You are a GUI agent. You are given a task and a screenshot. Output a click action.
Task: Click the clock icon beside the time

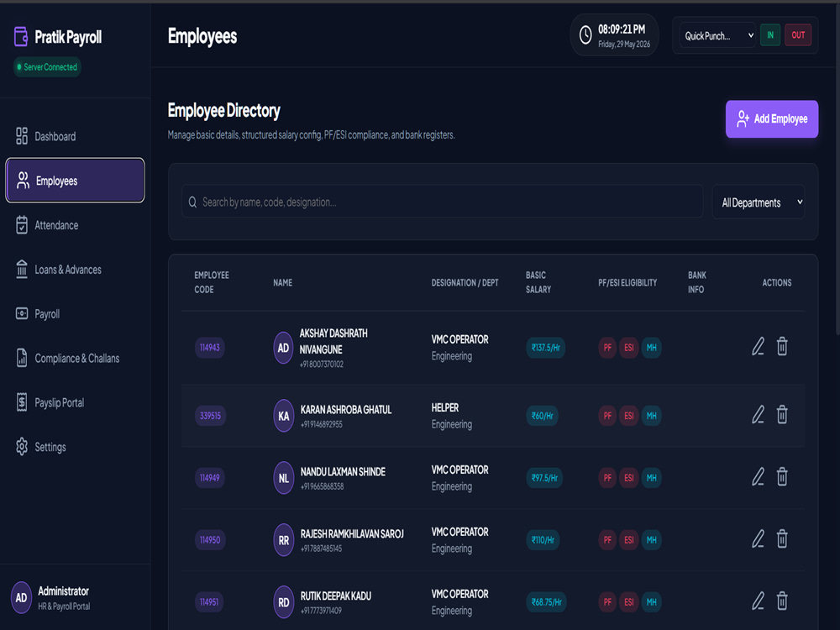[x=585, y=35]
